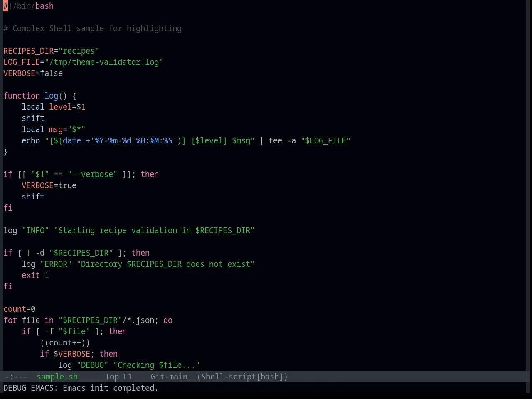Click the ((count++)) line
Viewport: 532px width, 399px height.
pos(65,342)
